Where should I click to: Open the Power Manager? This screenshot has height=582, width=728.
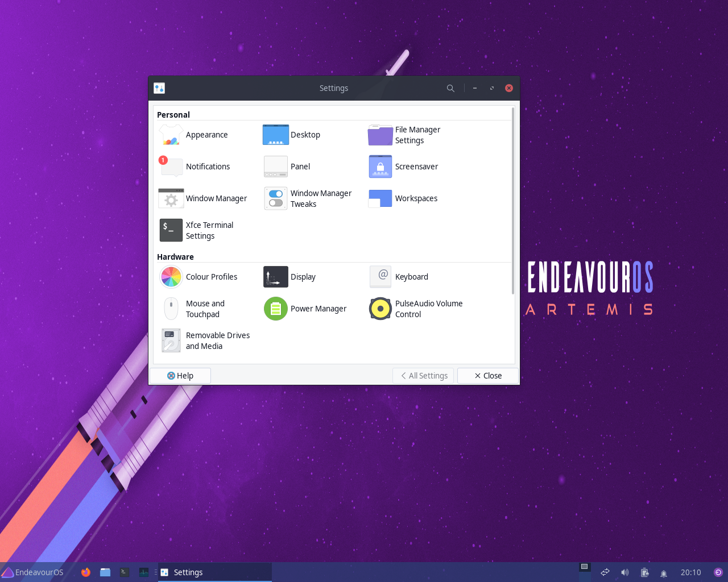(x=305, y=309)
